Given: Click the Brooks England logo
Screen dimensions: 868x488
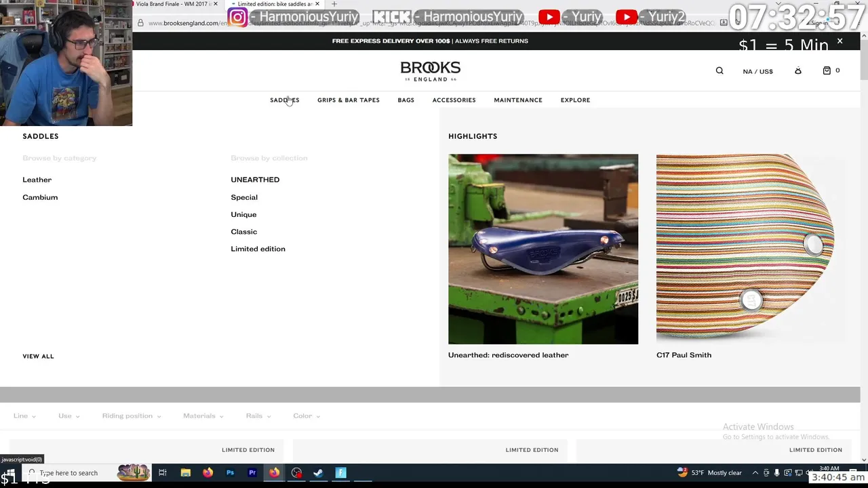Looking at the screenshot, I should point(431,71).
